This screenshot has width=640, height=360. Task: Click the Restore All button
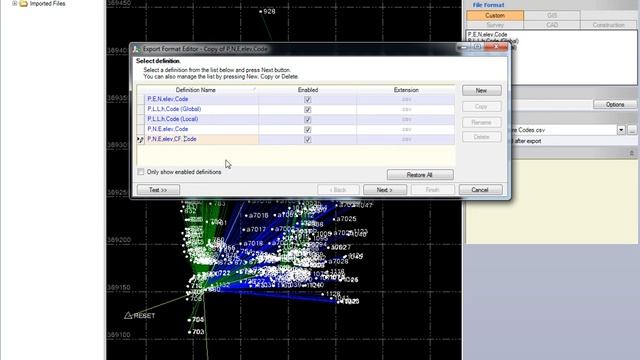[420, 175]
